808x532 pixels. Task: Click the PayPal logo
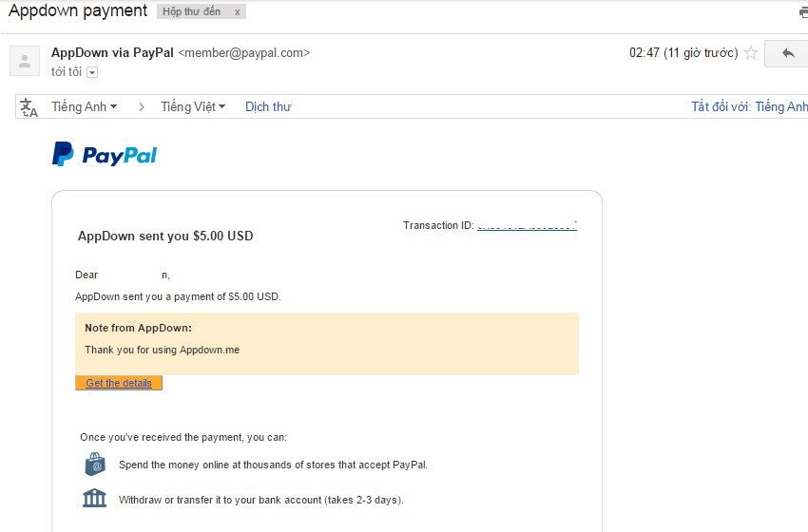tap(105, 155)
